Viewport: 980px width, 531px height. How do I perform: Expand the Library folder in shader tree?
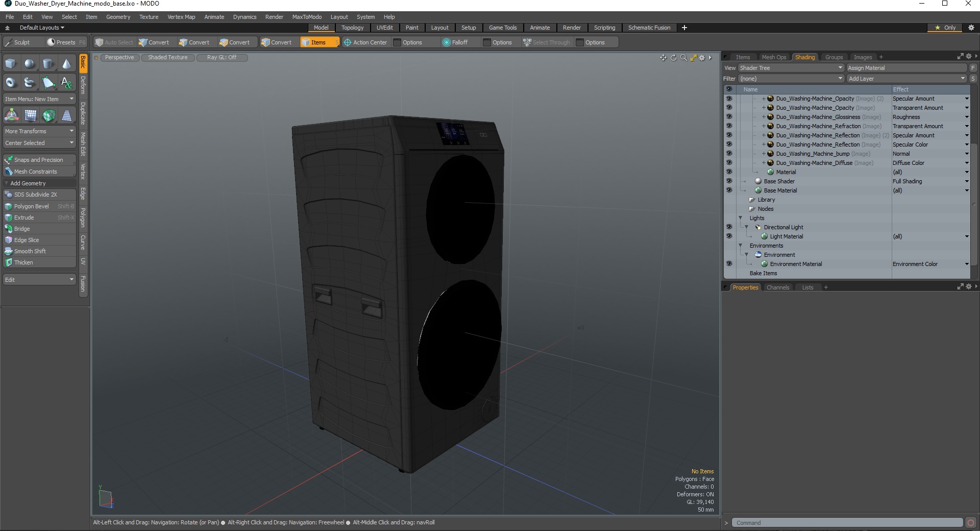coord(752,200)
